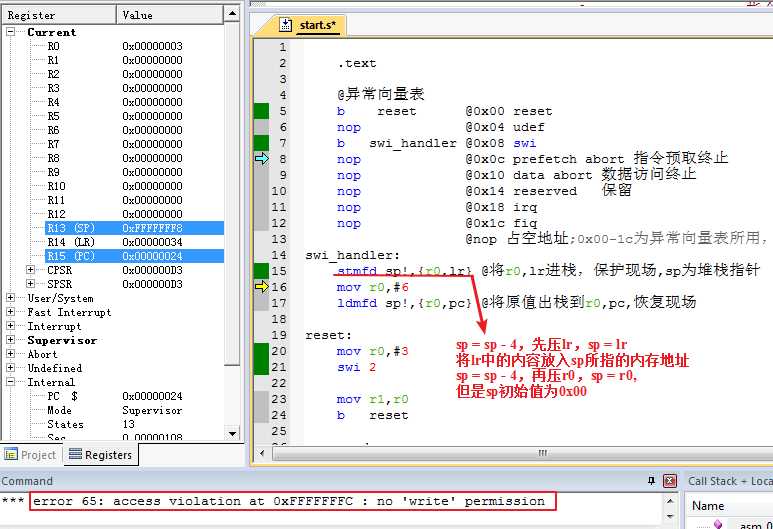
Task: Click the yellow current-statement arrow at line 16
Action: pos(262,286)
